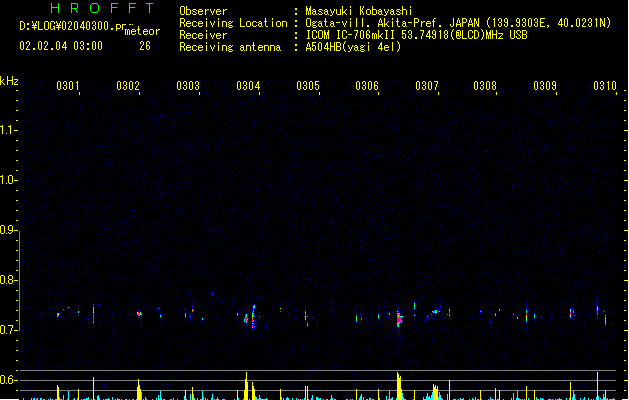The width and height of the screenshot is (629, 400).
Task: Click the 0.6 kHz frequency tick label
Action: pyautogui.click(x=8, y=380)
